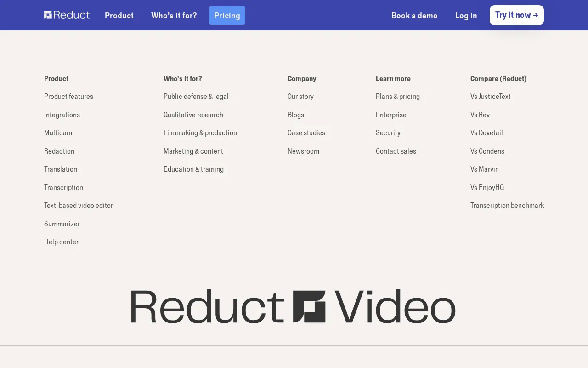Click the Learn more footer heading
588x368 pixels.
pos(393,79)
